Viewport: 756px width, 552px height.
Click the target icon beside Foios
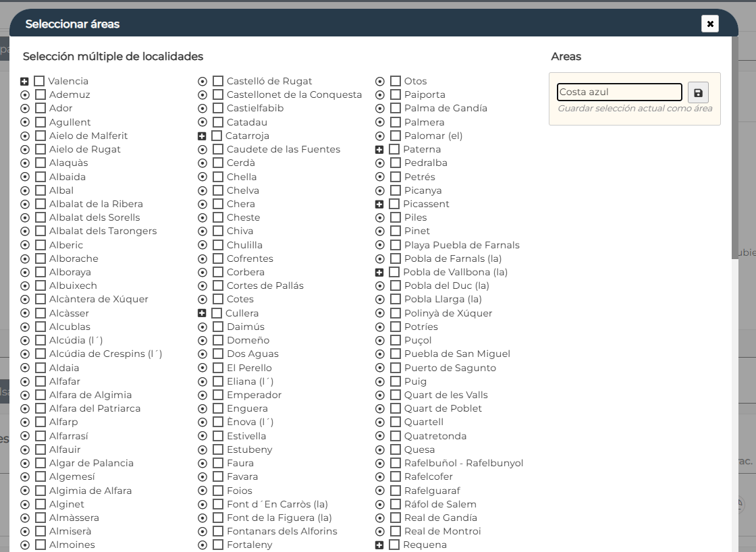click(x=202, y=491)
